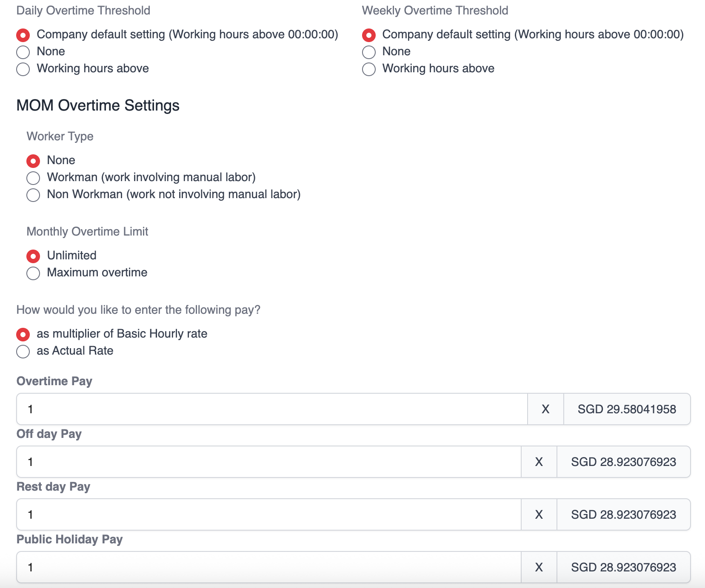
Task: Click the MOM Overtime Settings heading
Action: tap(98, 105)
